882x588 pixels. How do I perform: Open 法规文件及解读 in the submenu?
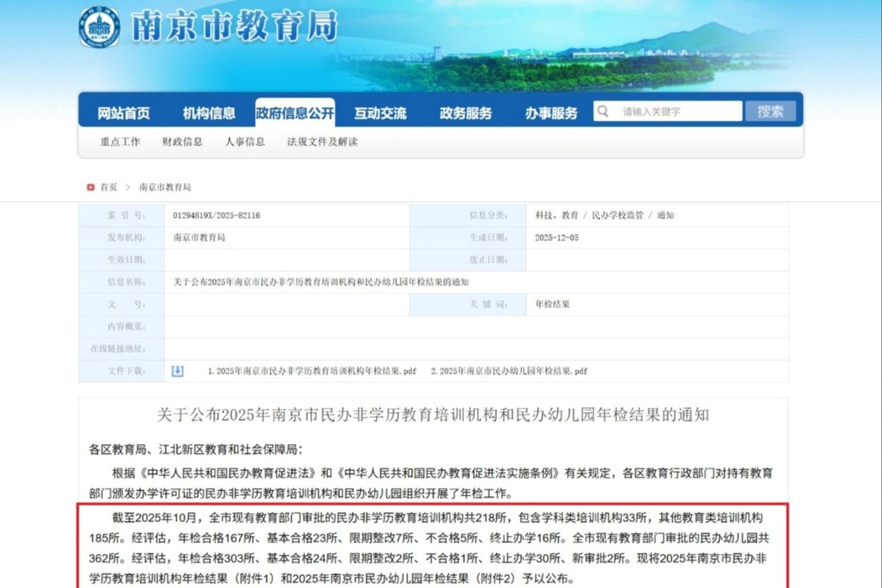click(322, 142)
